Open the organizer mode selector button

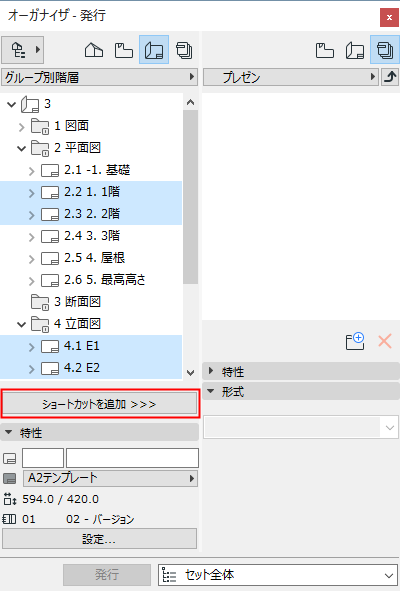point(23,50)
